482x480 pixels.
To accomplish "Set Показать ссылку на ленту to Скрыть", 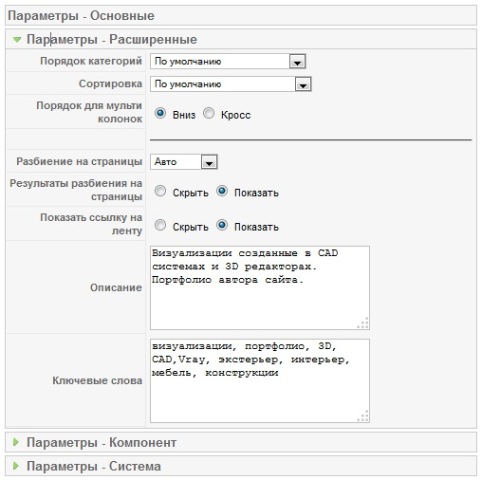I will point(160,225).
